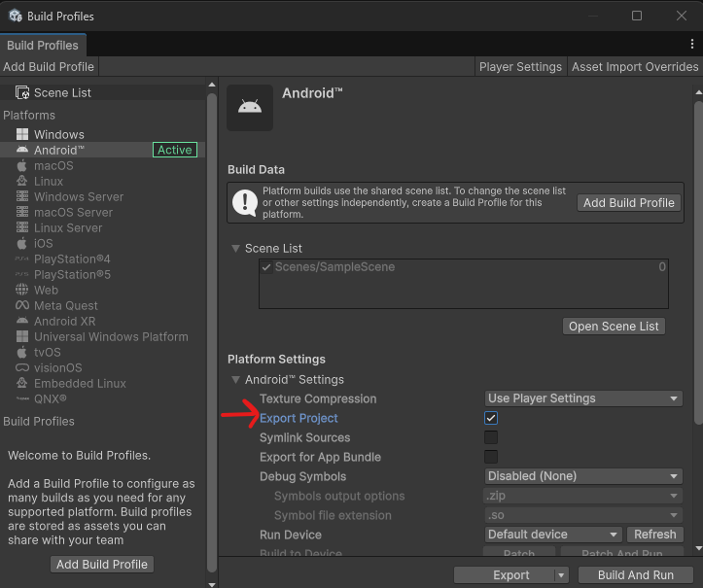Click the tvOS apple icon
This screenshot has width=703, height=588.
tap(22, 352)
